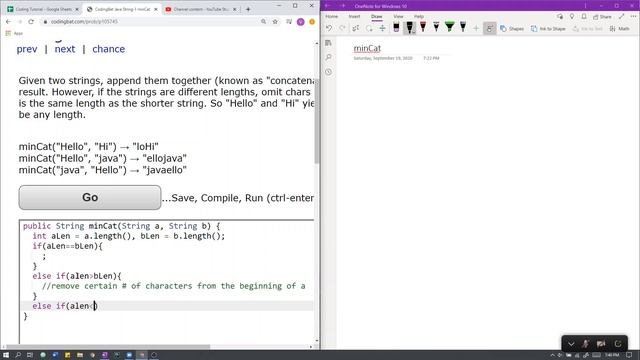640x360 pixels.
Task: Show hidden system tray icons
Action: (x=552, y=356)
